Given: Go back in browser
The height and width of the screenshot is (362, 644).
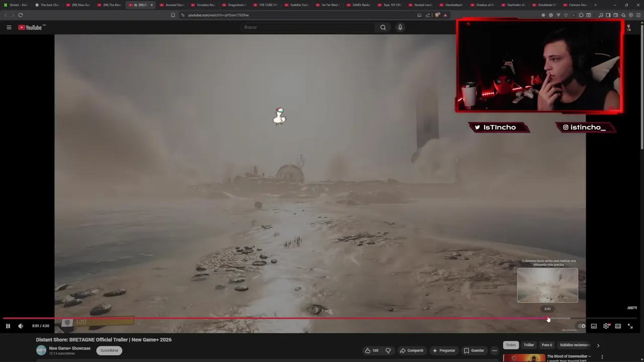Looking at the screenshot, I should [6, 15].
